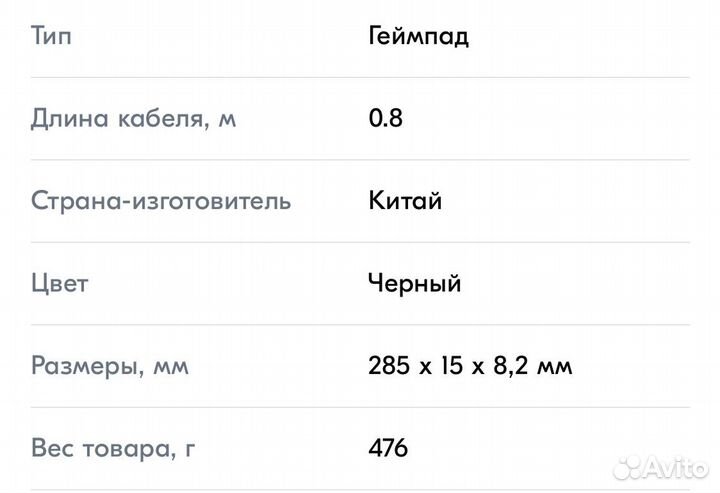This screenshot has width=720, height=493.
Task: Click the 285 х 15 х 8,2 мм value
Action: [x=470, y=365]
